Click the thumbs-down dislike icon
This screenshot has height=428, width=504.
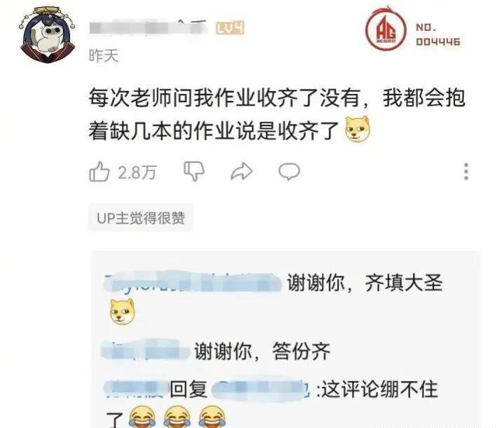(194, 171)
